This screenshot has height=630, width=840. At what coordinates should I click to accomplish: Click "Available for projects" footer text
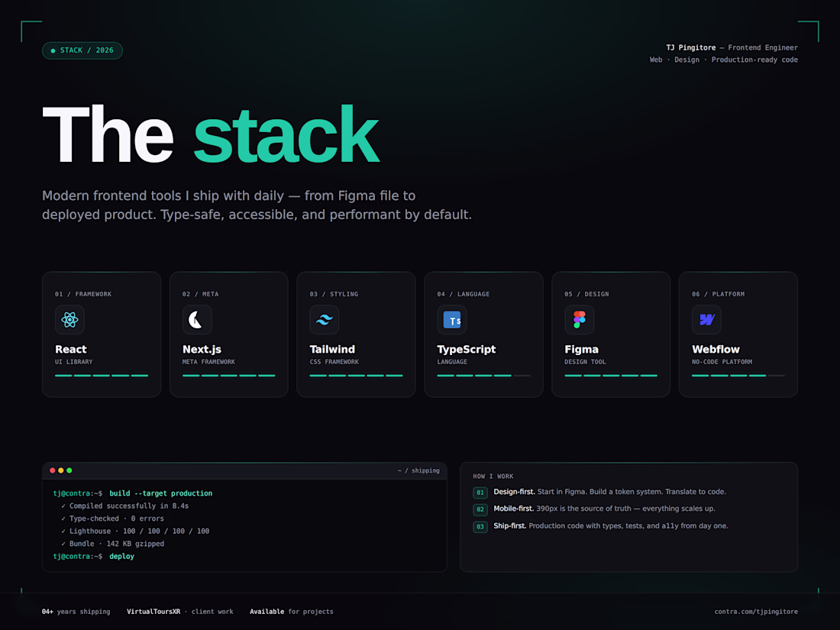(292, 611)
